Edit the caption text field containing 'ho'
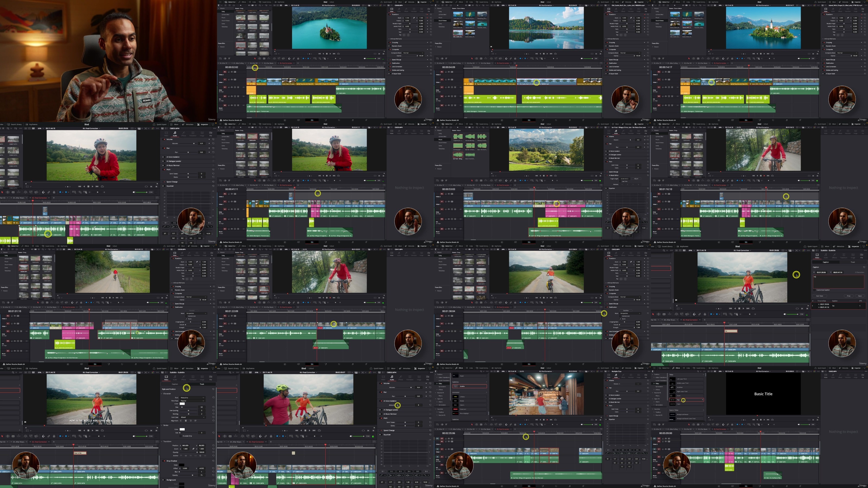This screenshot has width=868, height=488. tap(839, 282)
